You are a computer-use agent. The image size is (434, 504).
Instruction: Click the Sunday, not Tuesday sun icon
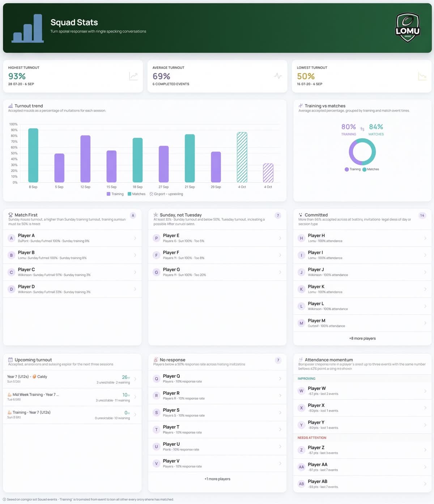[x=156, y=215]
